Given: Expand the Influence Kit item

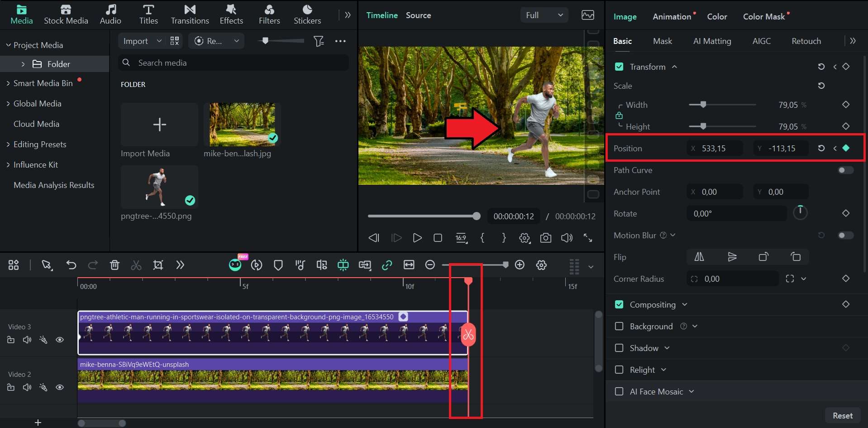Looking at the screenshot, I should tap(8, 165).
